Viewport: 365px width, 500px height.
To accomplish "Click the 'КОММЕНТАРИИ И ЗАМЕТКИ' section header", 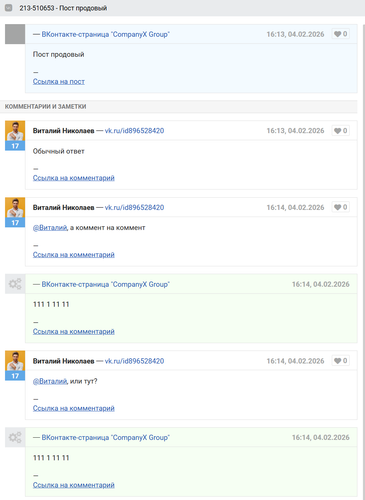I will (179, 107).
